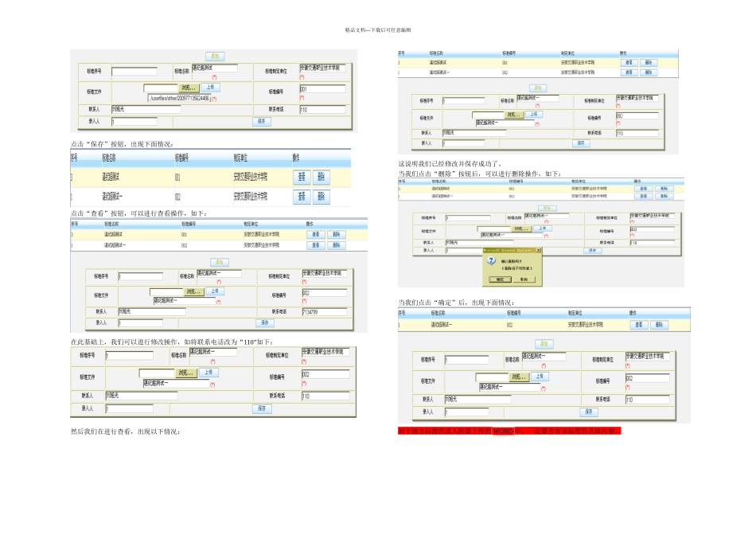Screen dimensions: 756x535
Task: Click 查看 in the 001 row under the 点击“保存”按钮 caption
Action: click(302, 177)
